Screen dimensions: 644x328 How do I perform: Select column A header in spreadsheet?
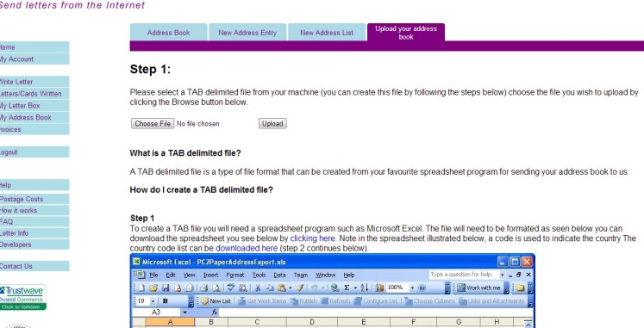pyautogui.click(x=170, y=323)
